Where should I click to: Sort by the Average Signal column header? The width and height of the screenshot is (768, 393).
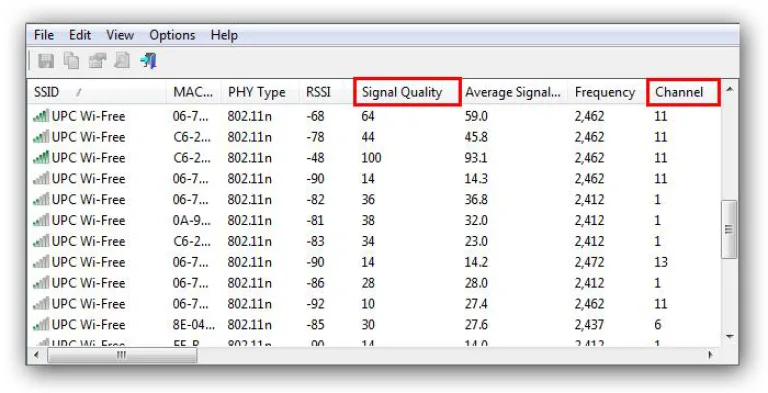point(514,92)
